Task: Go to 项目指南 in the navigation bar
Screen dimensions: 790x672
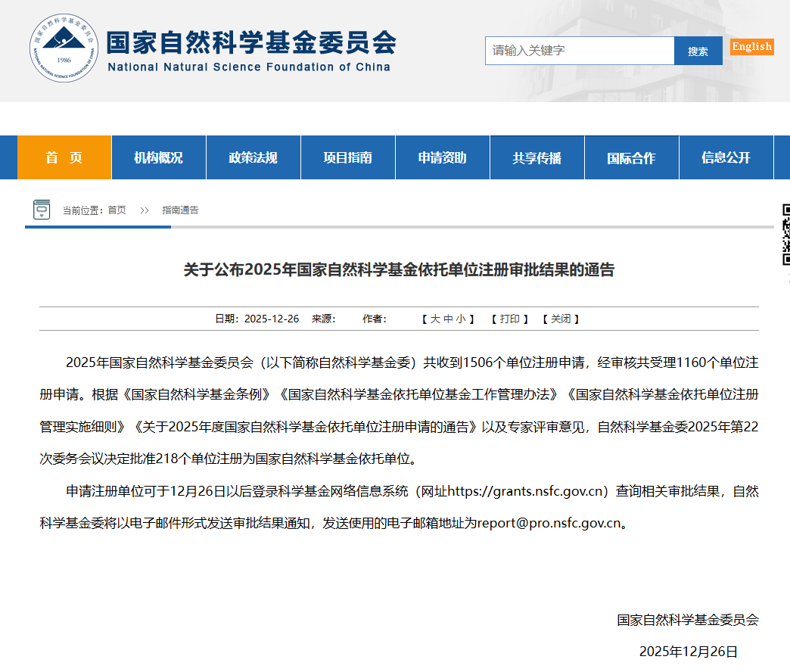Action: 347,157
